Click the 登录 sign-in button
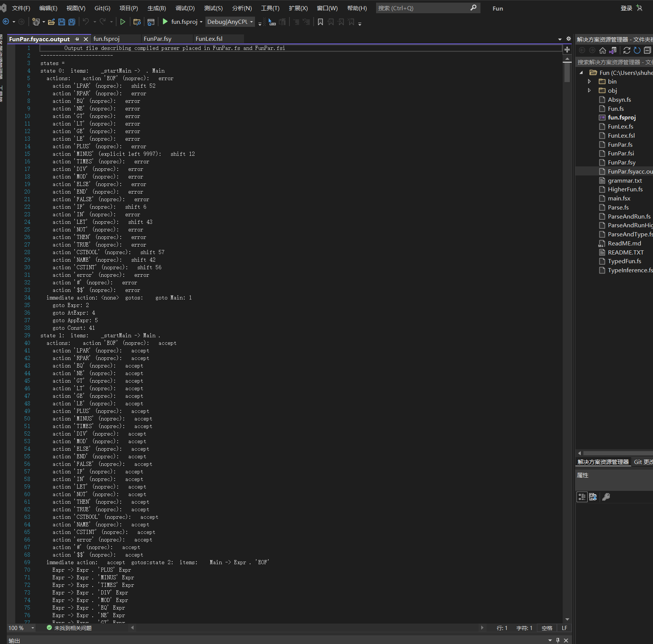This screenshot has width=653, height=644. click(x=626, y=8)
